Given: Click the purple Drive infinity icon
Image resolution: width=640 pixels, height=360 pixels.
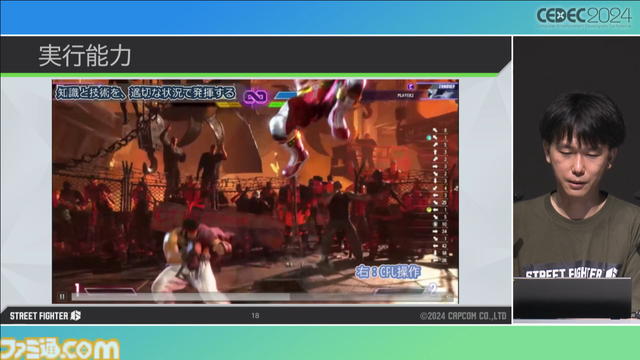Looking at the screenshot, I should click(x=255, y=97).
